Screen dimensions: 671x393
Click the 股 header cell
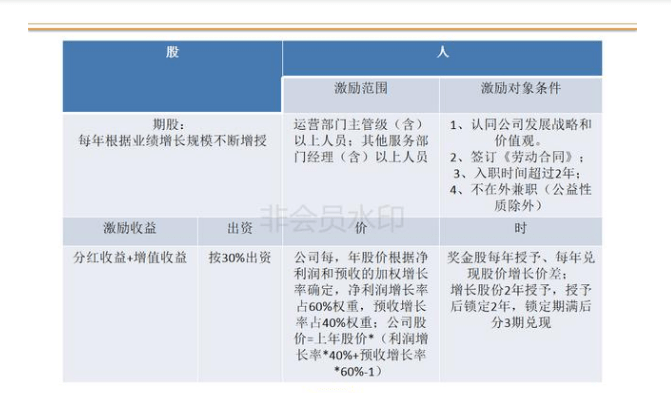point(172,76)
